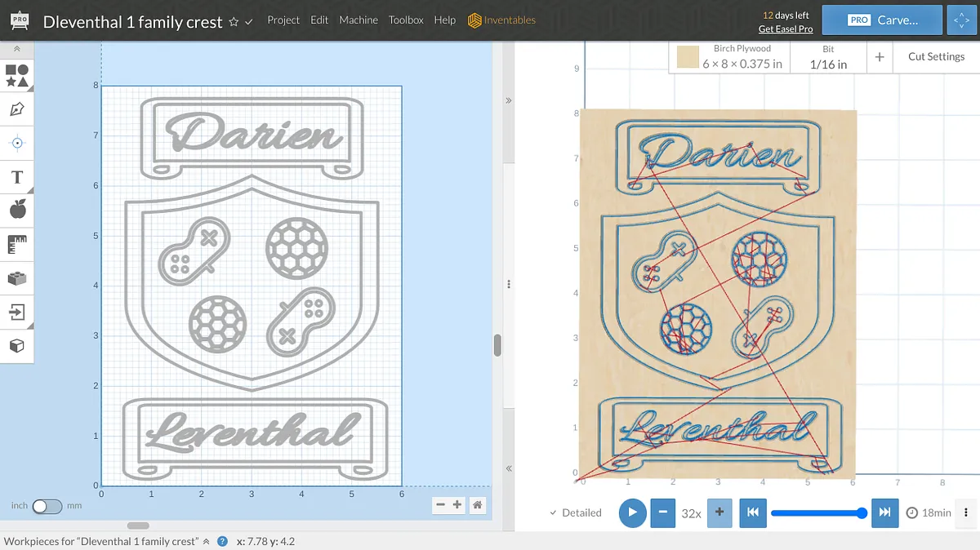Toggle the Detailed preview option

point(576,512)
